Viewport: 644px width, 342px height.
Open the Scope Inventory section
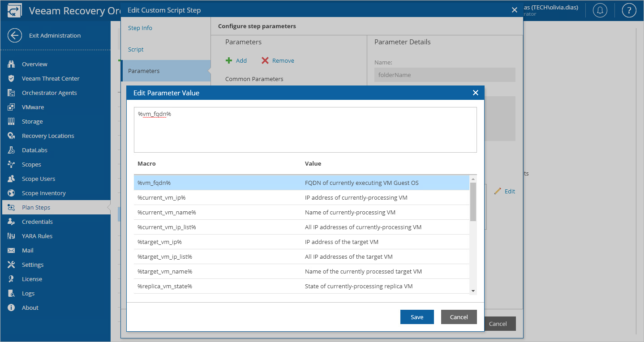[43, 193]
